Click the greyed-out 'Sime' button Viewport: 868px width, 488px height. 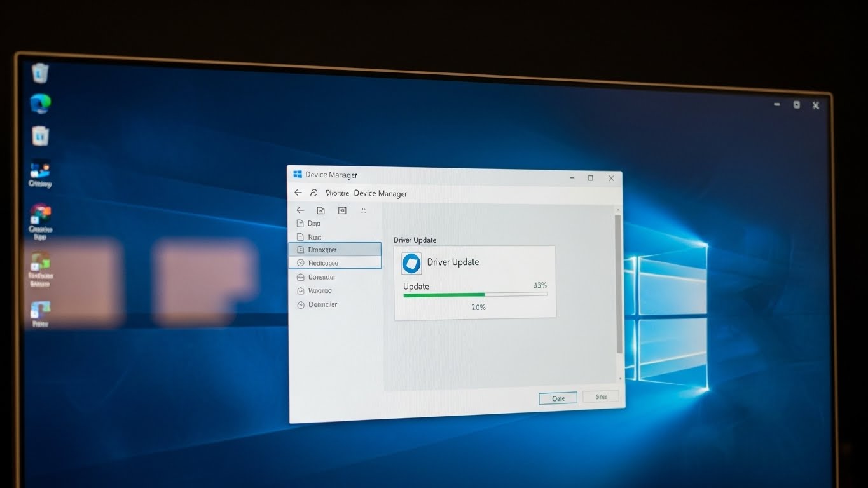601,396
